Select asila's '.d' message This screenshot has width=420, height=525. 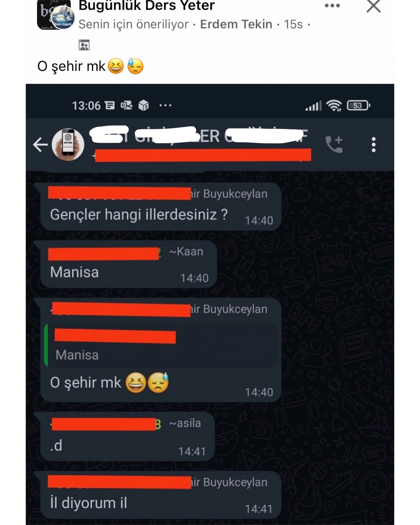(x=127, y=436)
